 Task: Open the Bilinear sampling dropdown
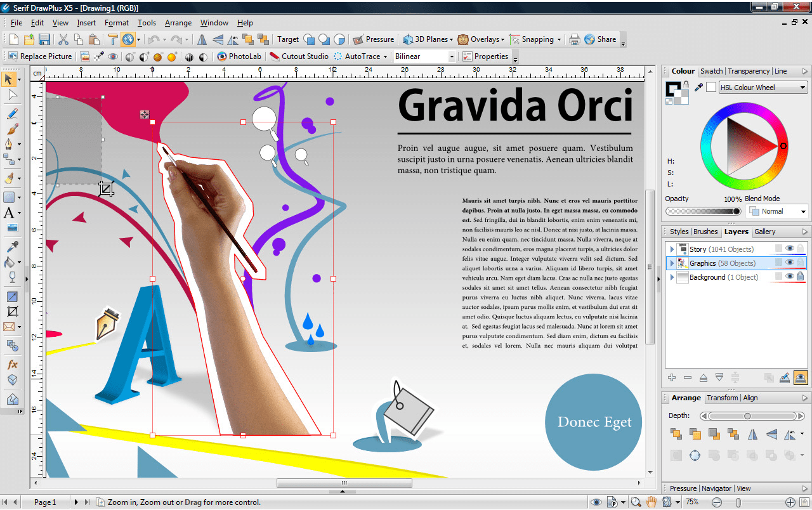coord(452,56)
